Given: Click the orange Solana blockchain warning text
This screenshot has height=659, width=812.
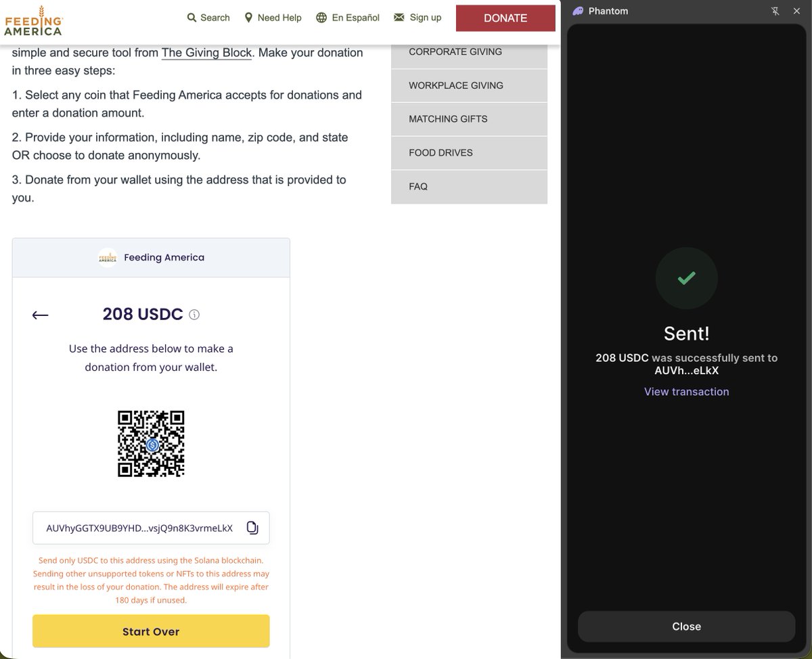Looking at the screenshot, I should (x=151, y=581).
